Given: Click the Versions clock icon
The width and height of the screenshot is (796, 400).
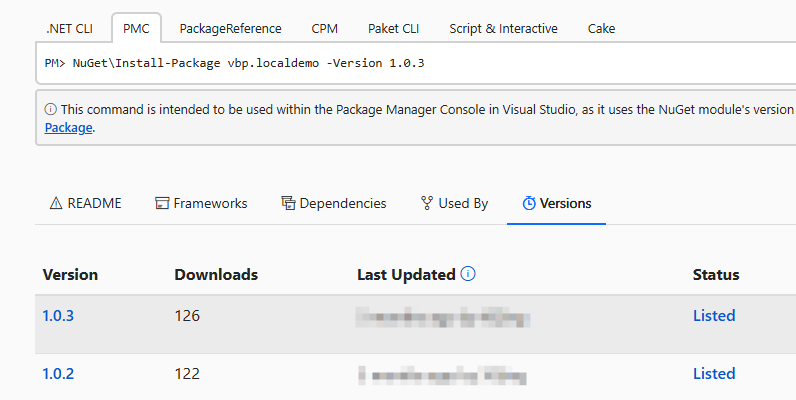Looking at the screenshot, I should coord(529,203).
